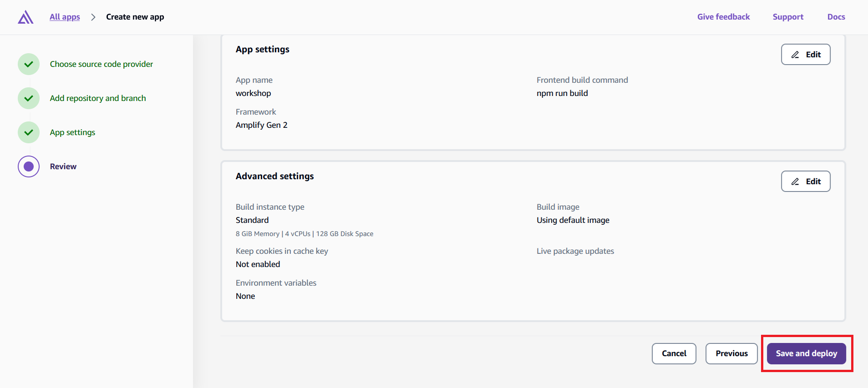Image resolution: width=868 pixels, height=388 pixels.
Task: Click the Review step circle indicator
Action: click(29, 166)
